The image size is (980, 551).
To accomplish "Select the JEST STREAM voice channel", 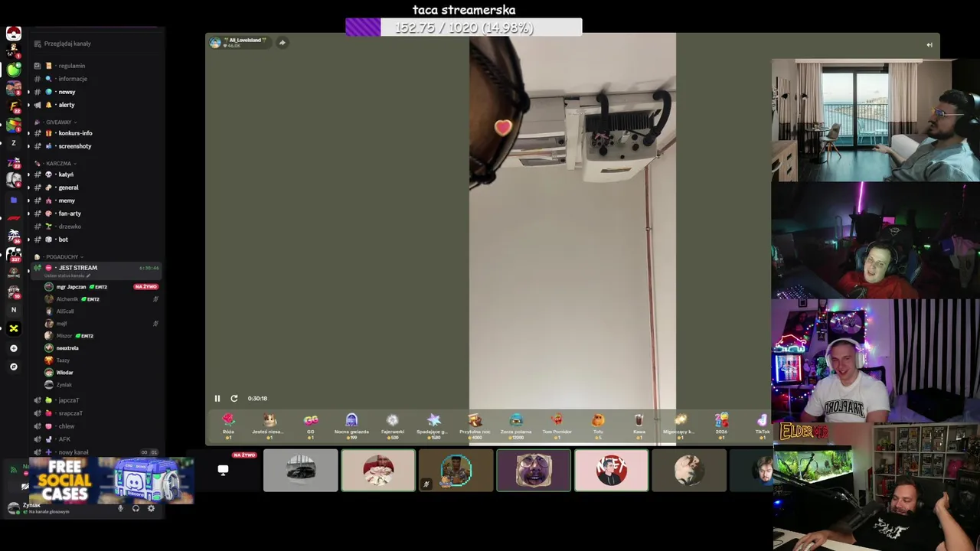I will click(x=96, y=270).
